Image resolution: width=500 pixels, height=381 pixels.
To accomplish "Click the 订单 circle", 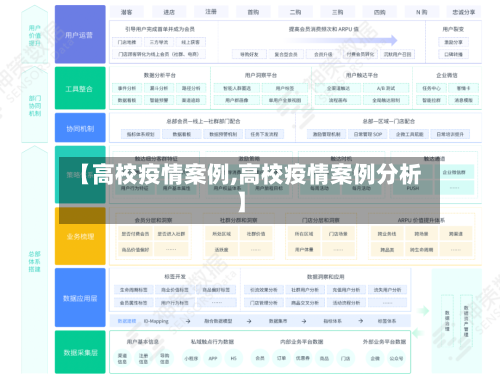I will pyautogui.click(x=281, y=358).
